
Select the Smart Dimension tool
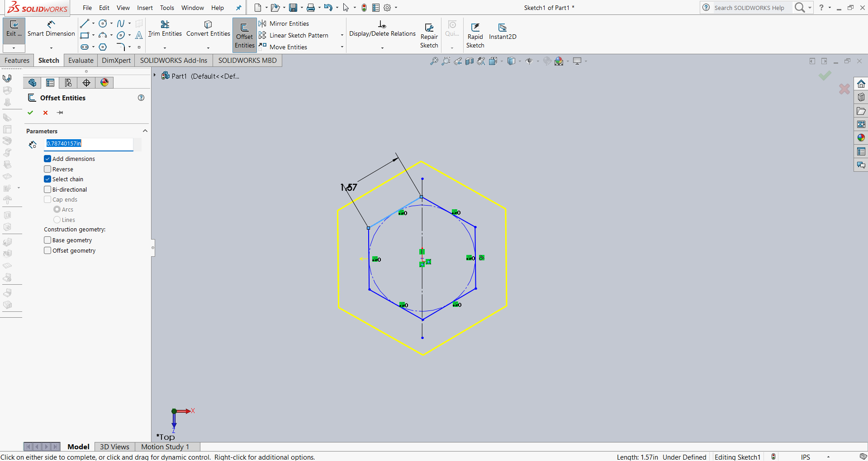tap(51, 28)
